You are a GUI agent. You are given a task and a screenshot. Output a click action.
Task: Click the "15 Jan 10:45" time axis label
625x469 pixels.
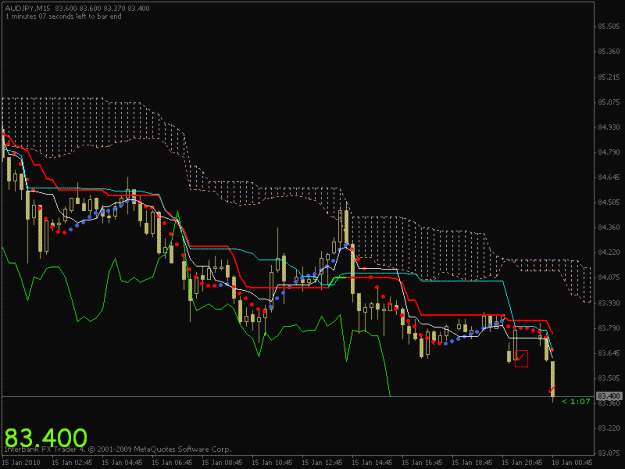pyautogui.click(x=272, y=463)
